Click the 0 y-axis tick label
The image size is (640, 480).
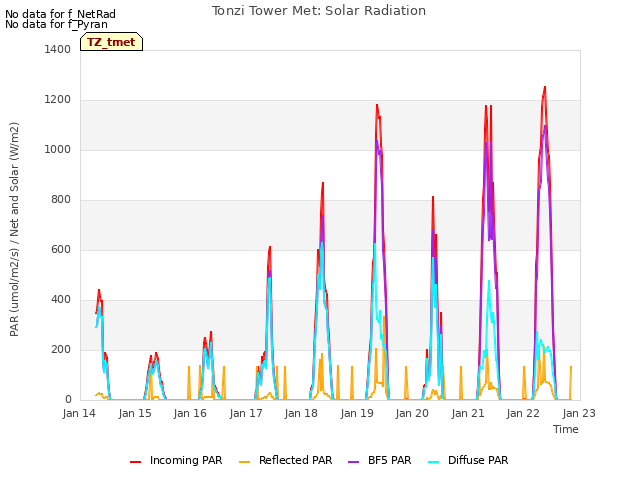pyautogui.click(x=68, y=400)
